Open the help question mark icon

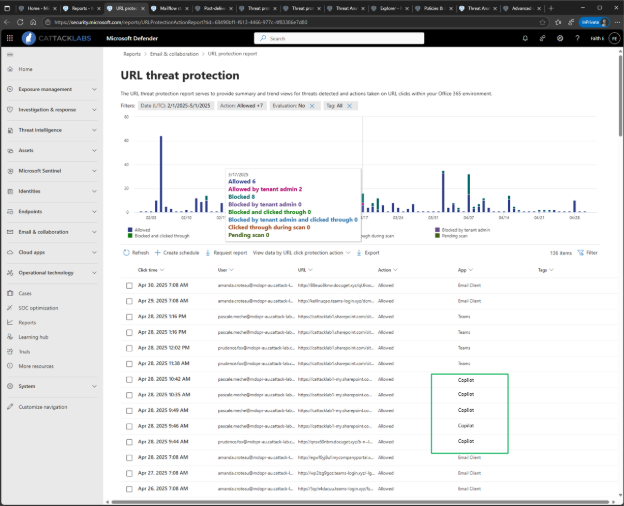577,38
